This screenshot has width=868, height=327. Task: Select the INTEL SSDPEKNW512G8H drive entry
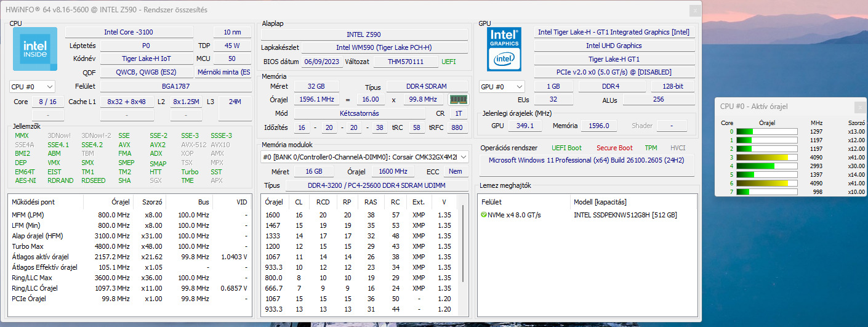(625, 215)
